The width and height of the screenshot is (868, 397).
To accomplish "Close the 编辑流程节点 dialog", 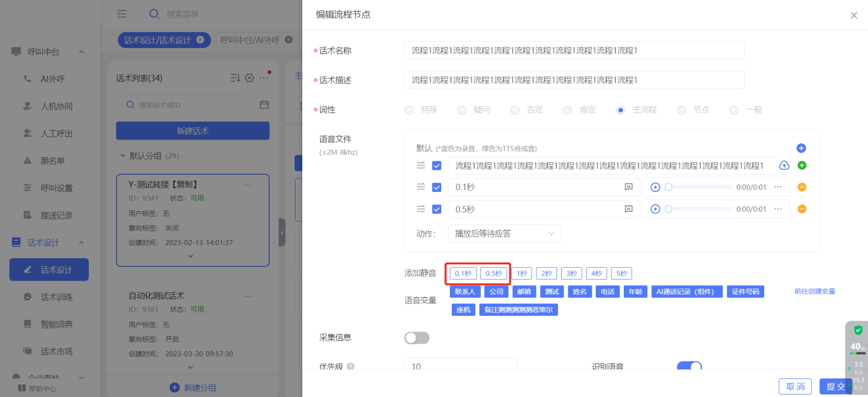I will 853,16.
